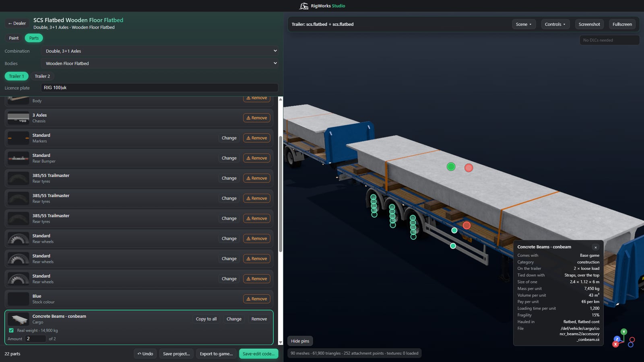Viewport: 644px width, 362px height.
Task: Click the axis orientation gizmo
Action: (x=623, y=339)
